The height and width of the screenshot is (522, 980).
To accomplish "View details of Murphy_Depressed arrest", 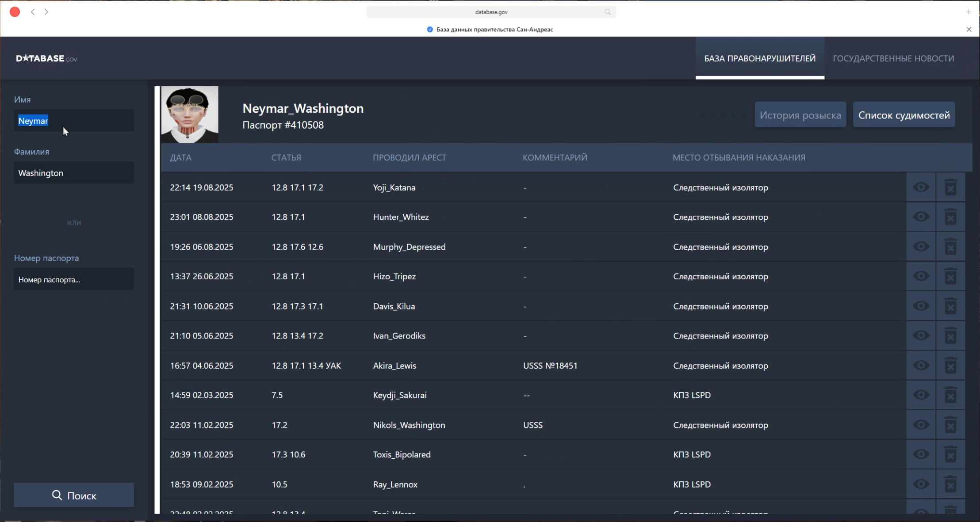I will point(921,247).
